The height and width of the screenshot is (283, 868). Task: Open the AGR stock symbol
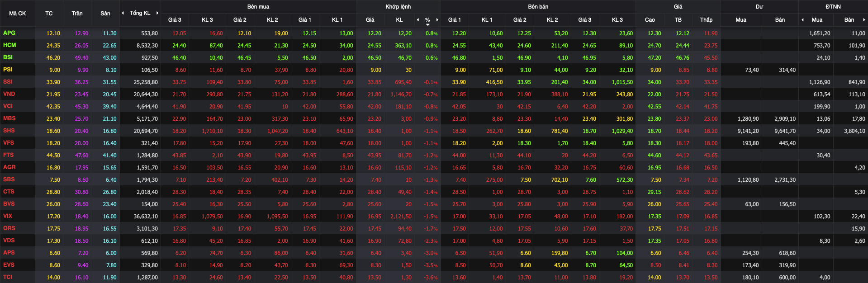pyautogui.click(x=9, y=167)
